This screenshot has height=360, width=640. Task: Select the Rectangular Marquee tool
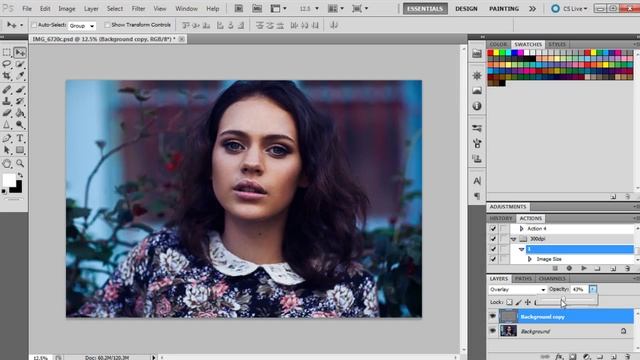pos(7,52)
